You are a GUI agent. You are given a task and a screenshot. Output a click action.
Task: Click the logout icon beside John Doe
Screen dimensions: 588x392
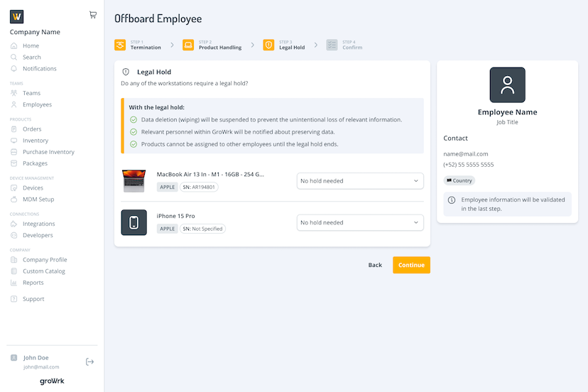coord(89,362)
